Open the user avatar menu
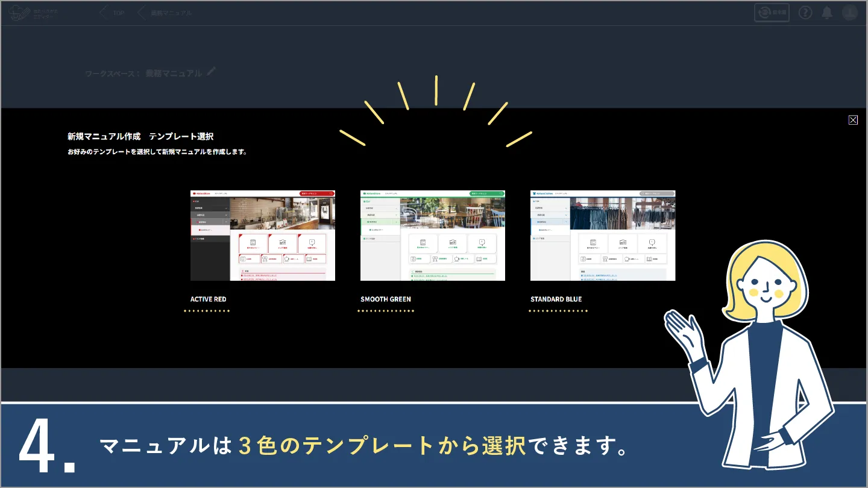This screenshot has height=488, width=868. click(x=849, y=13)
